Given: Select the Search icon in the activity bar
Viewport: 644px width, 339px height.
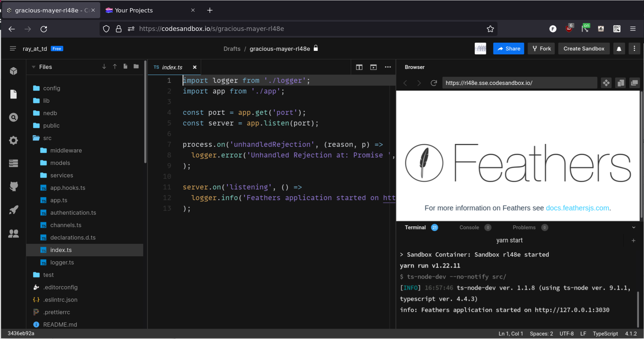Looking at the screenshot, I should [13, 117].
